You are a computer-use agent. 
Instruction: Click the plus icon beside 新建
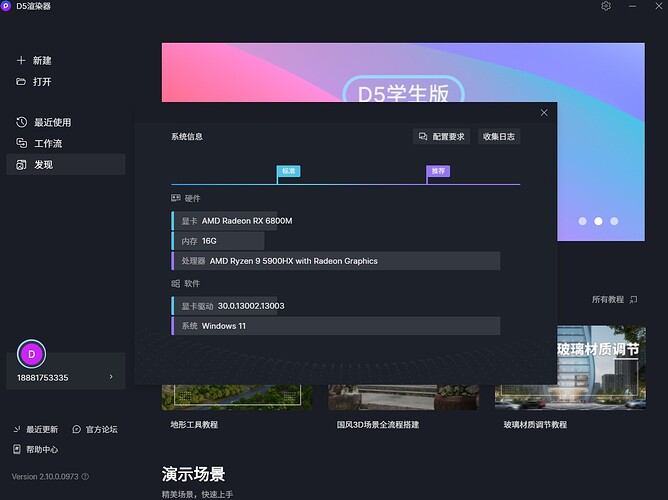pyautogui.click(x=21, y=60)
